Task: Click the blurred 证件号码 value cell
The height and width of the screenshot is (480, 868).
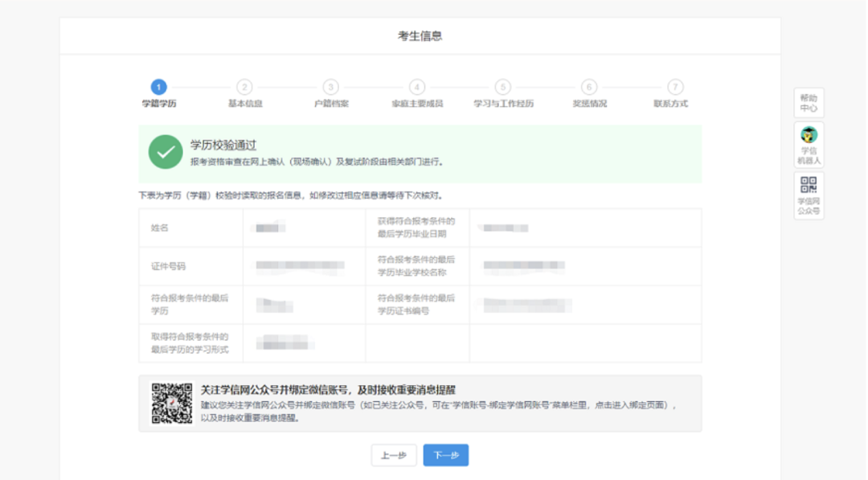Action: pos(304,266)
